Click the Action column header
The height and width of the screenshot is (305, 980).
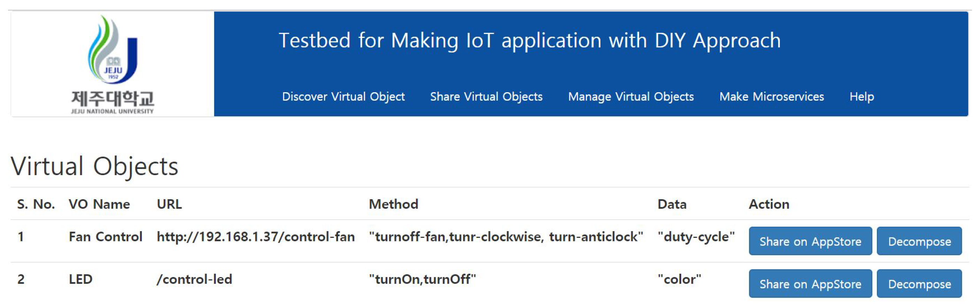(769, 204)
